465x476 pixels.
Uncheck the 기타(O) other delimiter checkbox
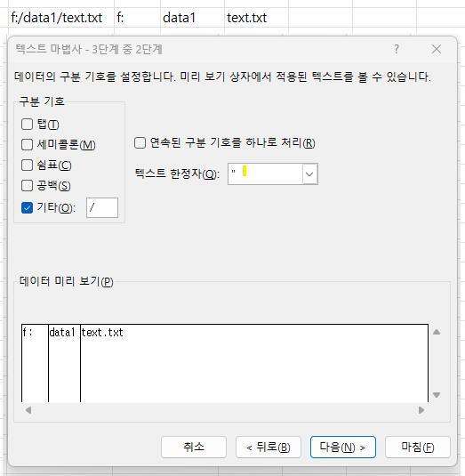(27, 208)
